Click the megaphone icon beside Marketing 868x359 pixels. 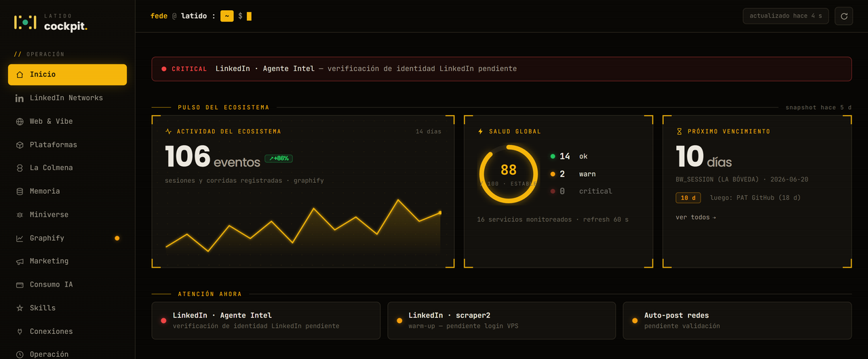click(x=20, y=261)
